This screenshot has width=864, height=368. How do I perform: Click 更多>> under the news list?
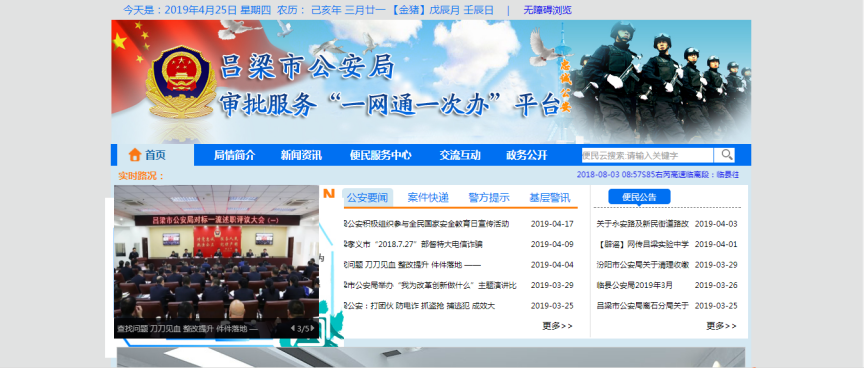tap(558, 326)
